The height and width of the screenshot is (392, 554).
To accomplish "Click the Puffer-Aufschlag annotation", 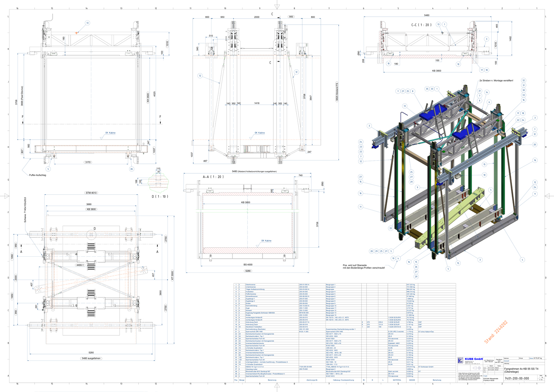I will coord(38,175).
